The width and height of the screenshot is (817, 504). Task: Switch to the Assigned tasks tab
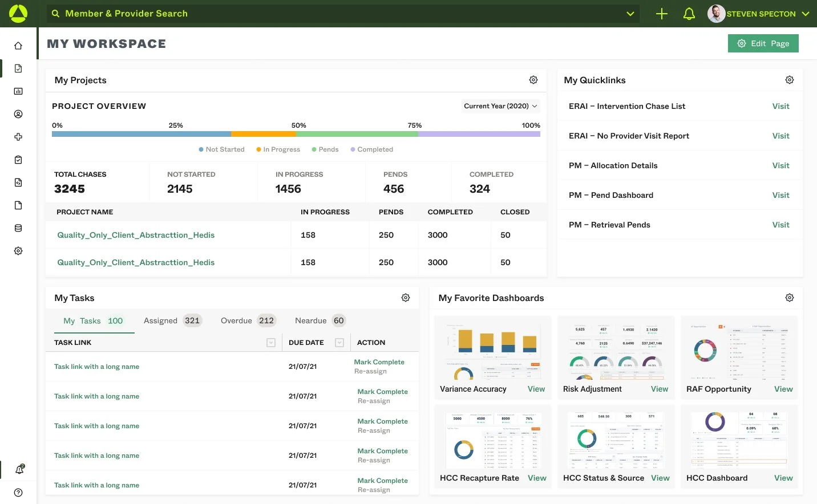(x=172, y=320)
